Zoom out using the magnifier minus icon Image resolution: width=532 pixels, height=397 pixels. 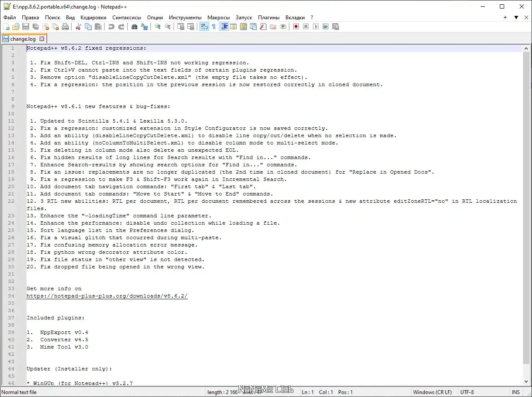[x=168, y=27]
